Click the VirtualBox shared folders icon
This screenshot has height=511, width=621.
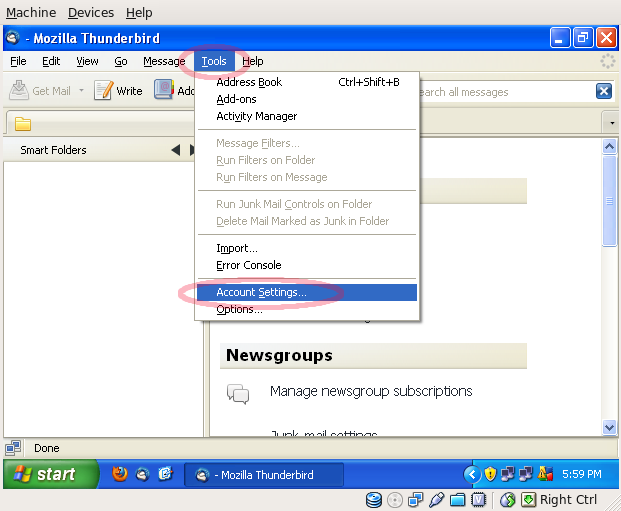coord(457,500)
